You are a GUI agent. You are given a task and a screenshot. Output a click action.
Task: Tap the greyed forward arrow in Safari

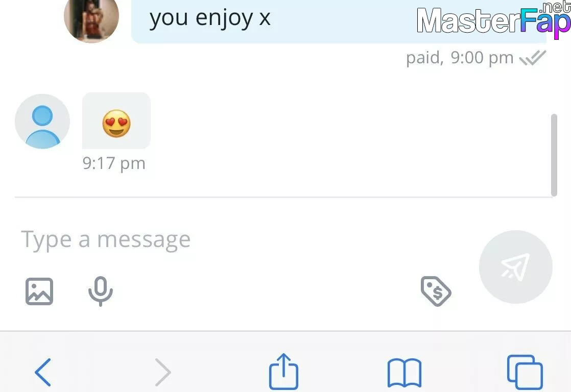(x=162, y=372)
